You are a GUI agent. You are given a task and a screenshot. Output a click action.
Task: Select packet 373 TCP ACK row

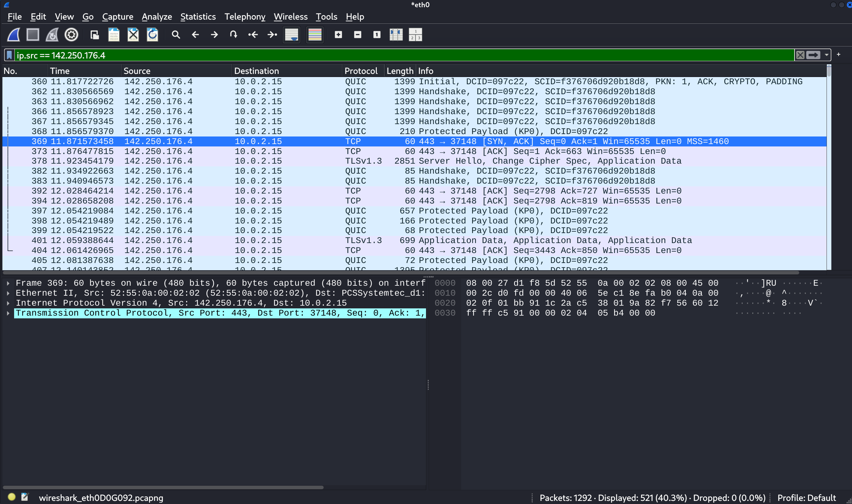[x=414, y=152]
